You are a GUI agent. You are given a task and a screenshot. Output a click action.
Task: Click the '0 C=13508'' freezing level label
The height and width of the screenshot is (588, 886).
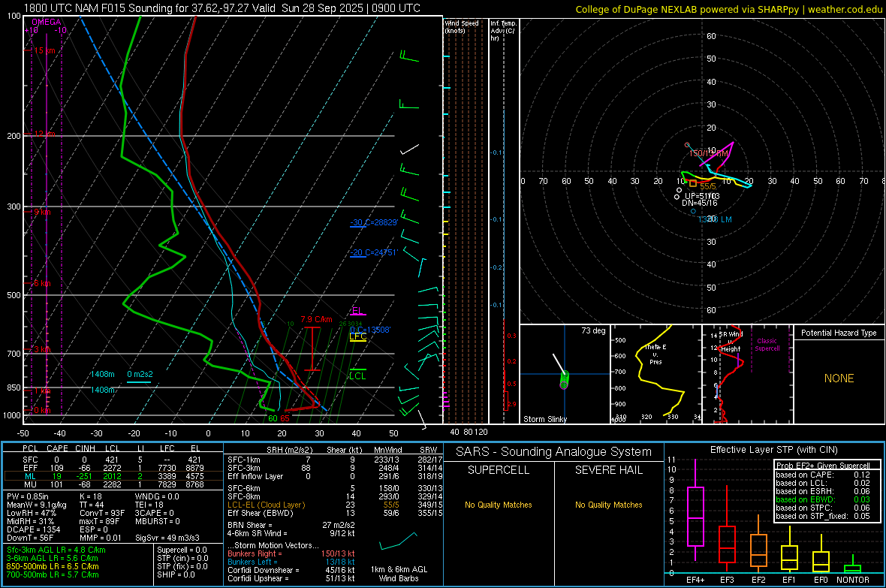pyautogui.click(x=370, y=330)
